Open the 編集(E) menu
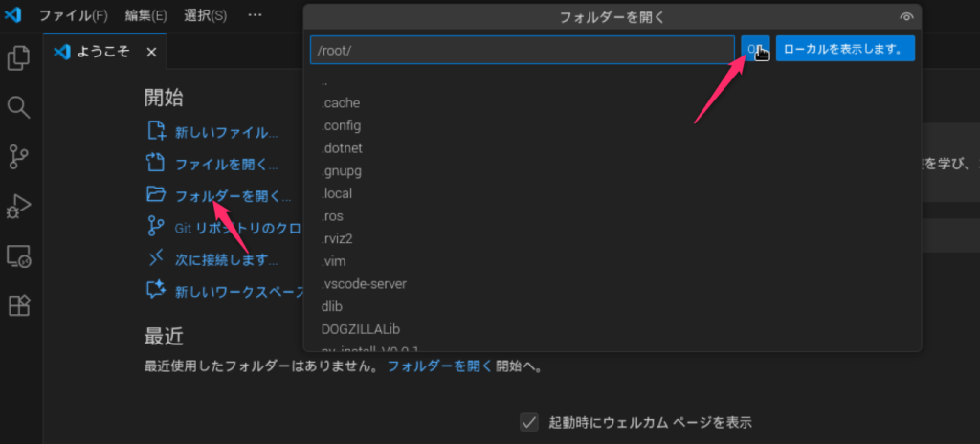Screen dimensions: 980x444 (x=145, y=15)
